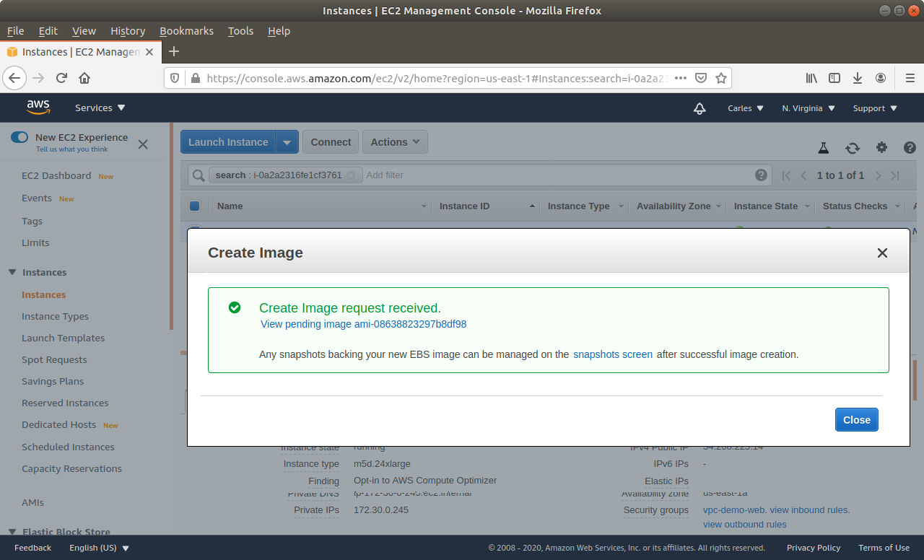Screen dimensions: 924x560
Task: Open page actions three dots menu
Action: (x=680, y=78)
